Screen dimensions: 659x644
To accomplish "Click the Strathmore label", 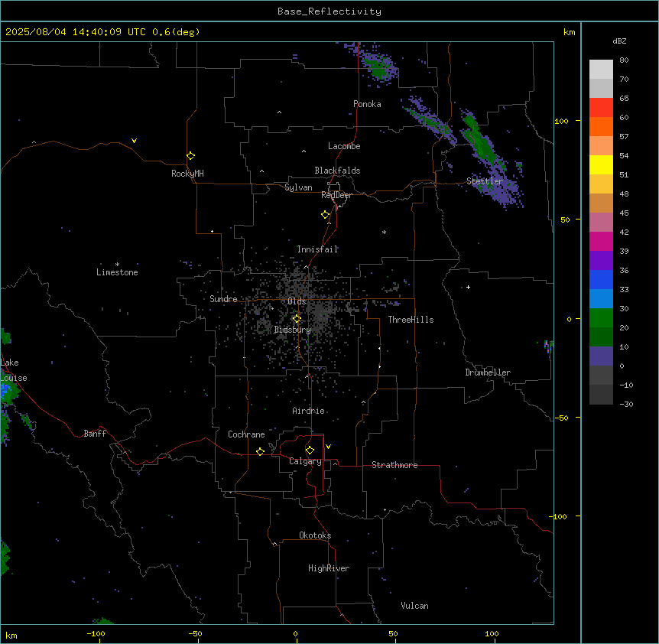I will [394, 465].
